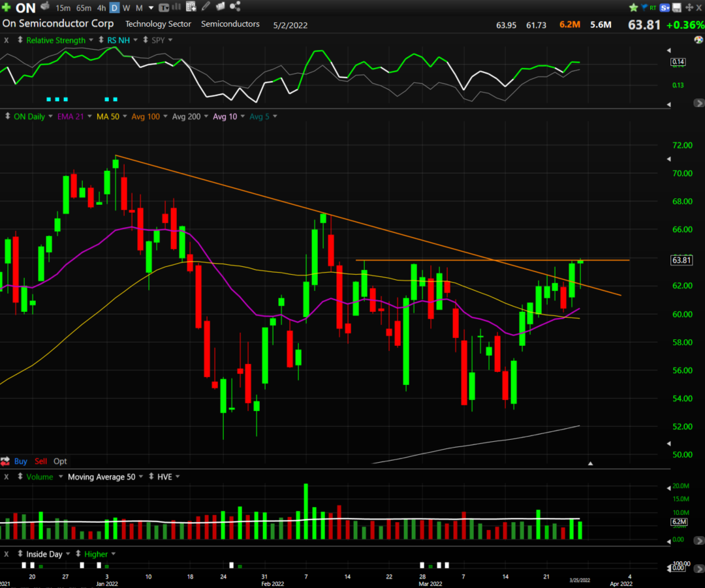705x588 pixels.
Task: Click reorder arrows beside RS NH
Action: (x=101, y=40)
